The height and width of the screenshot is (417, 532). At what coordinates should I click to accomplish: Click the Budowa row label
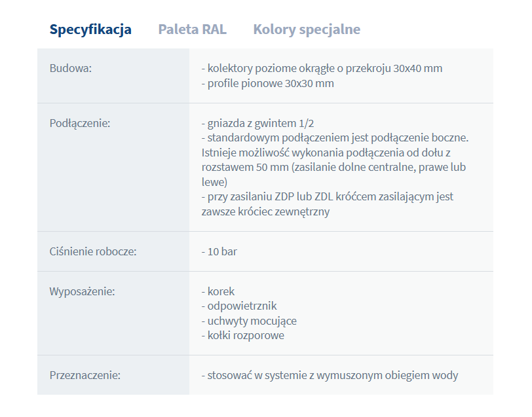click(71, 68)
